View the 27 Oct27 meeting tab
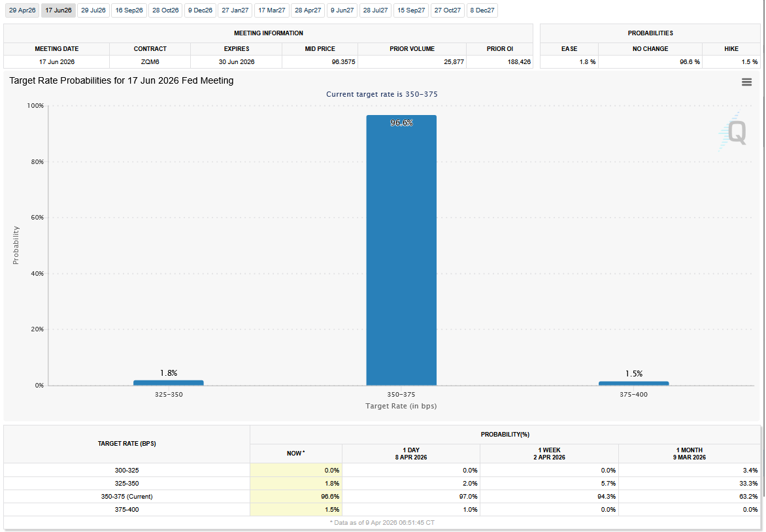766x532 pixels. [448, 10]
